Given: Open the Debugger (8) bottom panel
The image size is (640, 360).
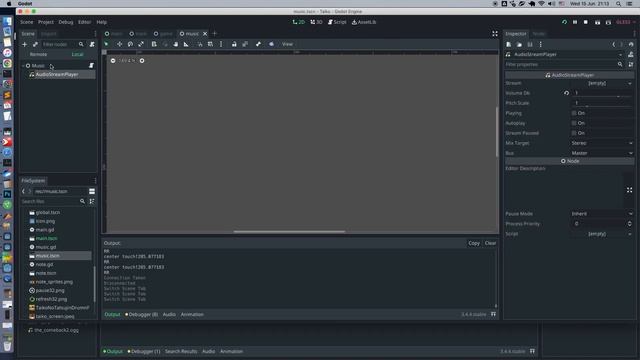Looking at the screenshot, I should (142, 315).
